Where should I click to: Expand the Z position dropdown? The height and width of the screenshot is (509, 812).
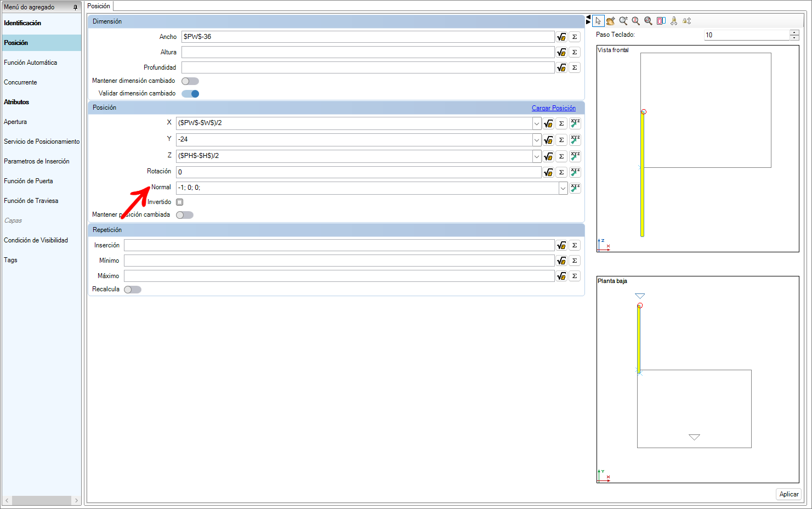tap(537, 156)
